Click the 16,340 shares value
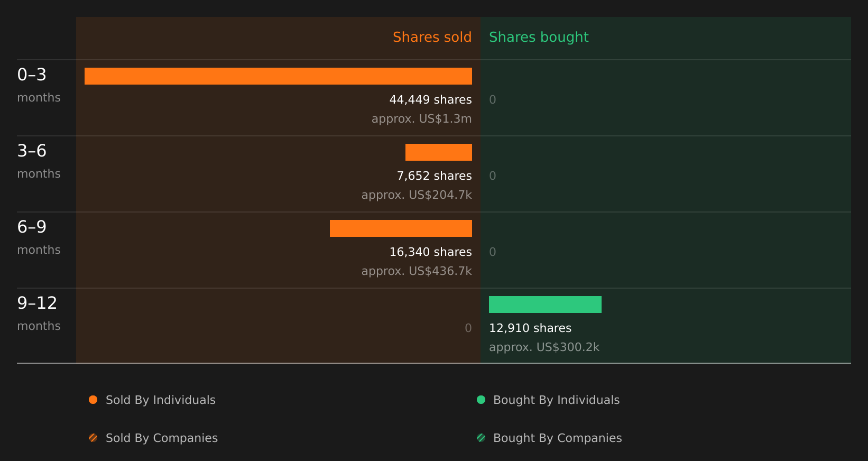This screenshot has width=868, height=461. click(x=430, y=252)
